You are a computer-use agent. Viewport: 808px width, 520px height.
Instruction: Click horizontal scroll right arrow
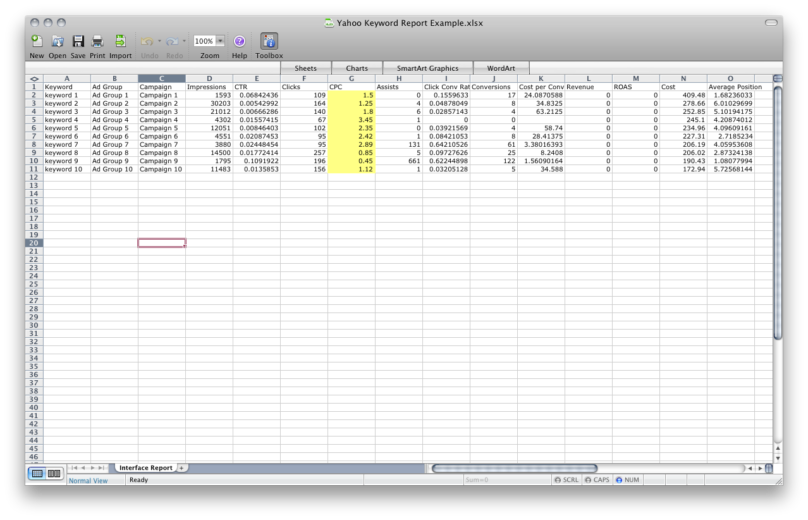pos(760,468)
